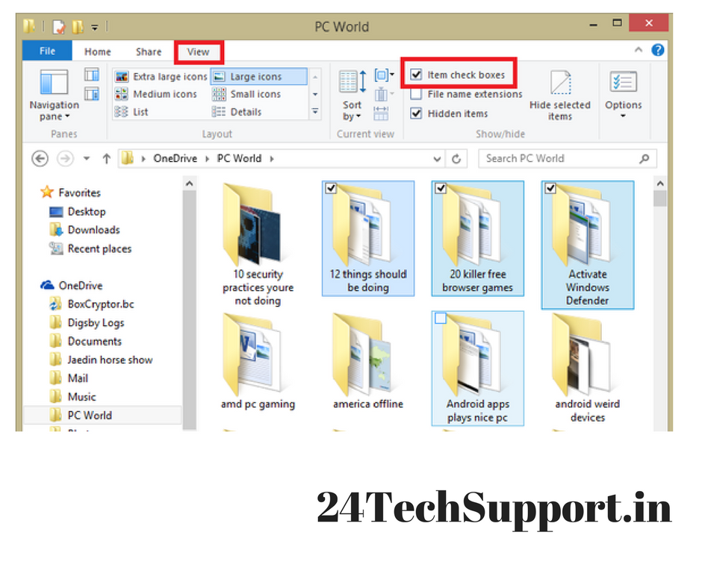Open the folder Options button
Screen dimensions: 702x588
coord(623,95)
